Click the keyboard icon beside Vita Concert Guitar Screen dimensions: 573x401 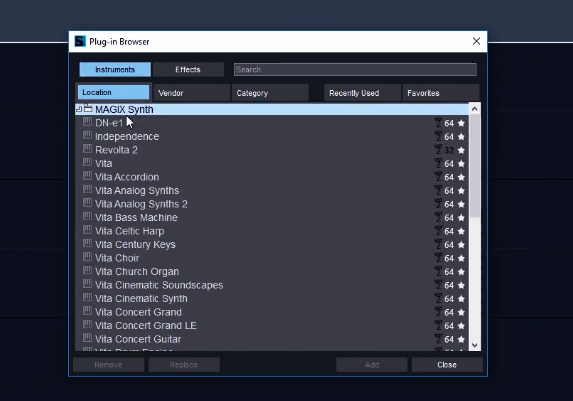(x=87, y=338)
